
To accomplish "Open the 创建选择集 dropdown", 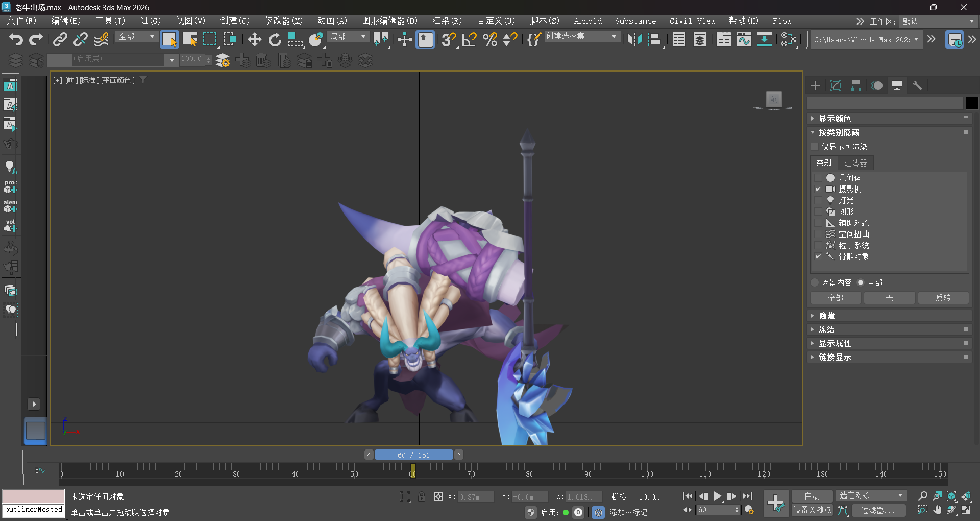I will 582,37.
